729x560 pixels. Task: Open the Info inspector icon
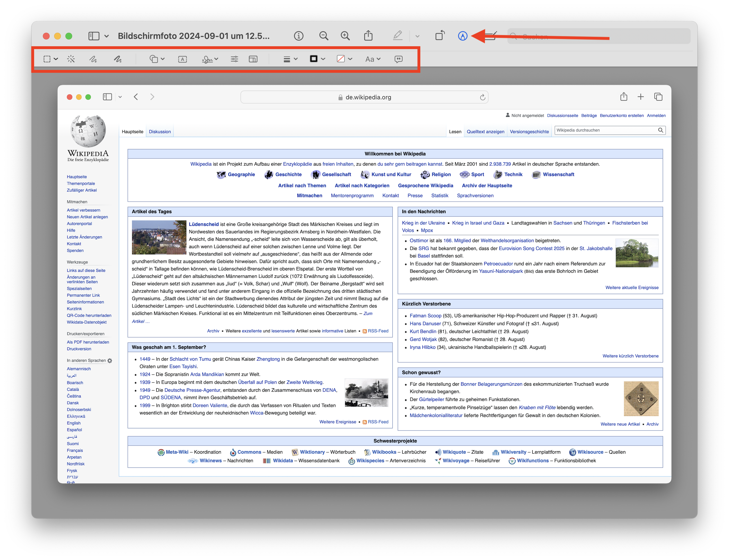pos(299,36)
